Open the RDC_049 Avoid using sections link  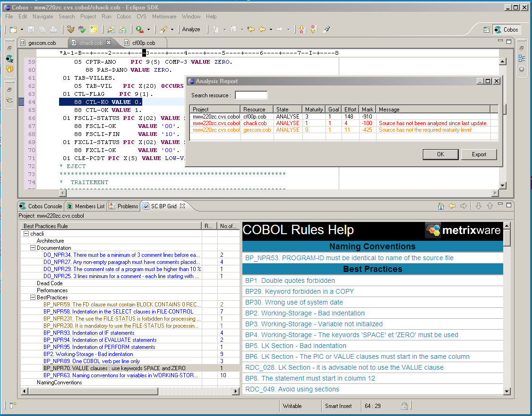292,389
